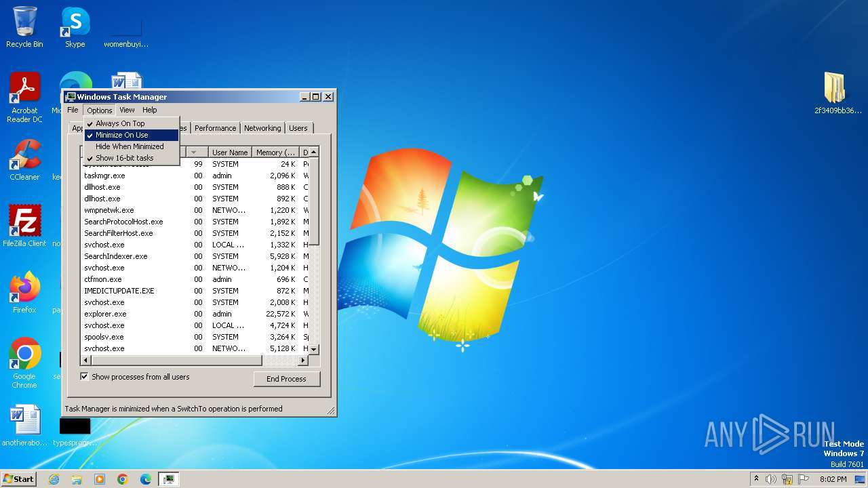This screenshot has height=488, width=868.
Task: Open the volume speaker tray icon
Action: (x=771, y=479)
